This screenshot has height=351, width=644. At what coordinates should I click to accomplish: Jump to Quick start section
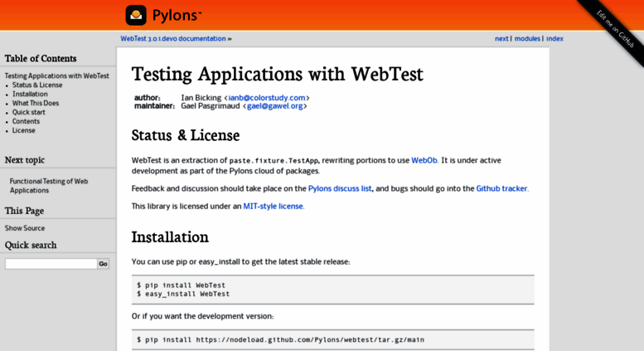point(29,112)
